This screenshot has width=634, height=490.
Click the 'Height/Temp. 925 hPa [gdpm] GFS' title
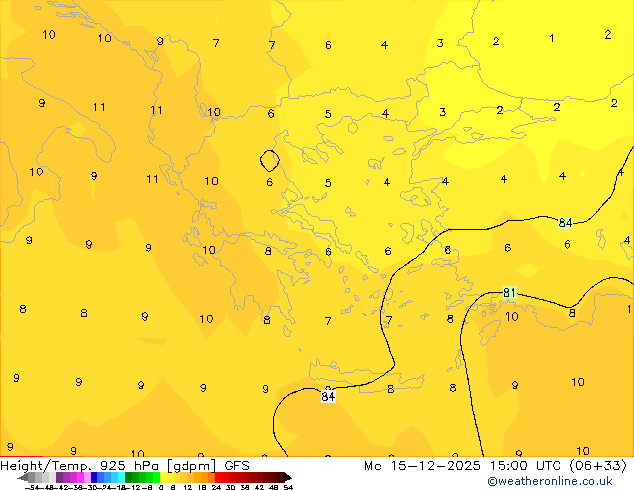(125, 466)
